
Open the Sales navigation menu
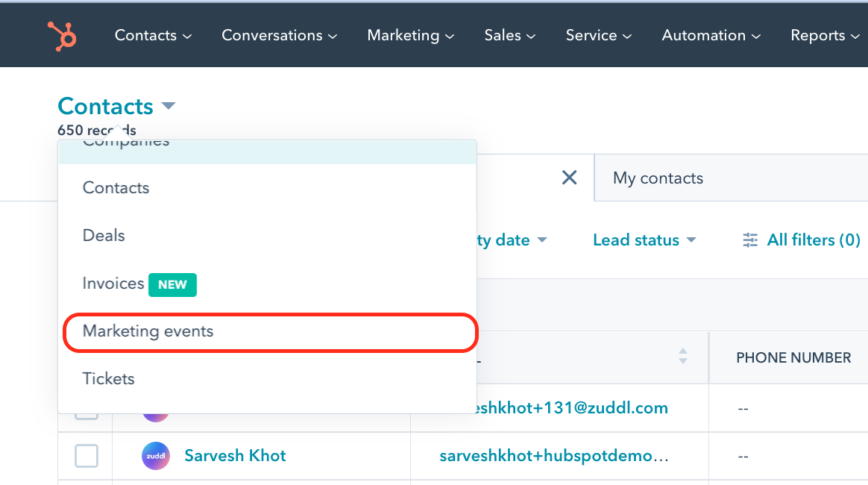(510, 35)
